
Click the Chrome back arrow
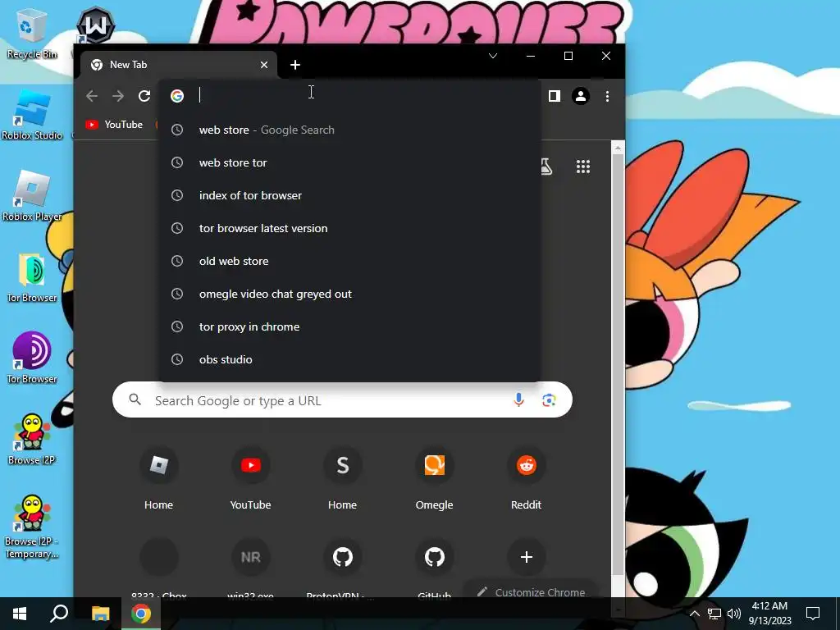coord(92,96)
